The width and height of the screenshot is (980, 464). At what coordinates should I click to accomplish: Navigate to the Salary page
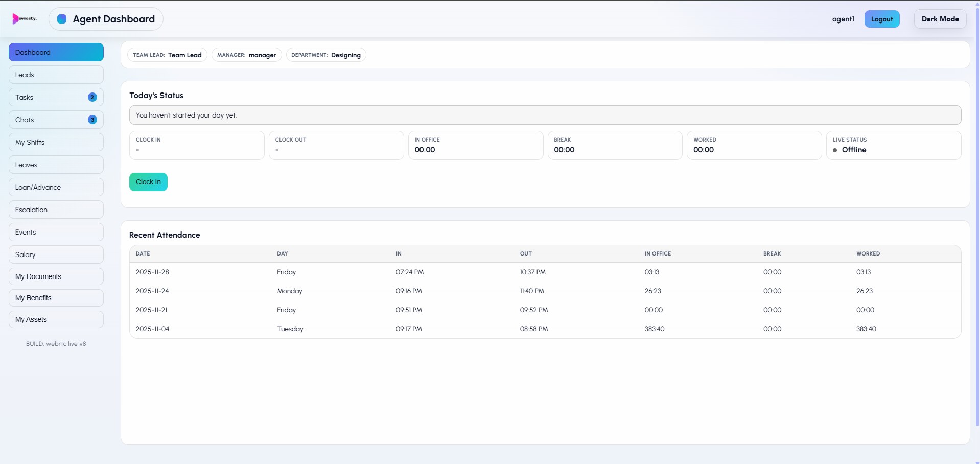(x=56, y=254)
